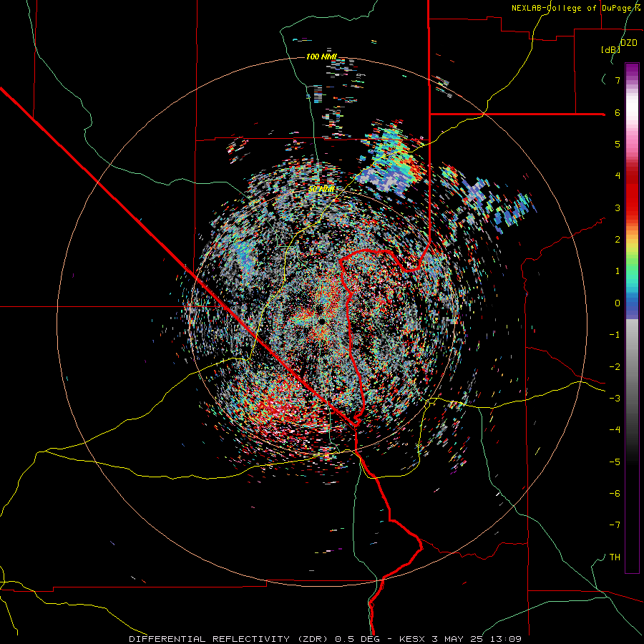The image size is (644, 644).
Task: Click the 4 value on the color scale
Action: click(x=618, y=176)
